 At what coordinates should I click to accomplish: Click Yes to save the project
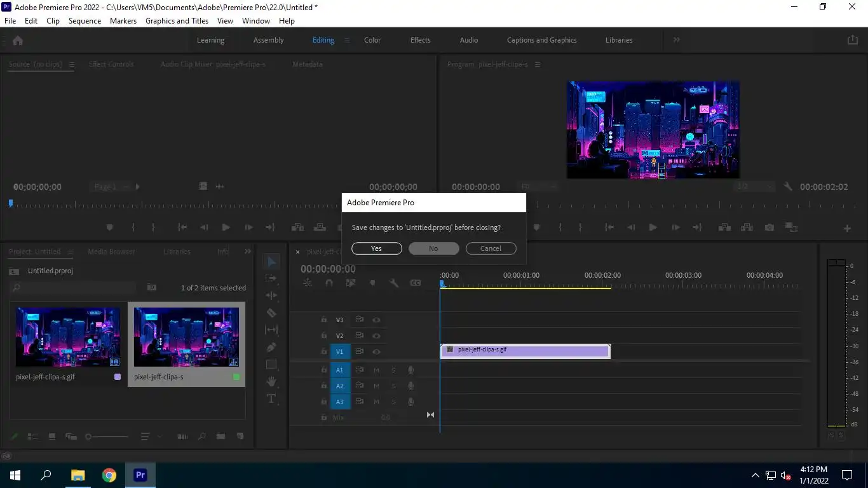pos(376,248)
